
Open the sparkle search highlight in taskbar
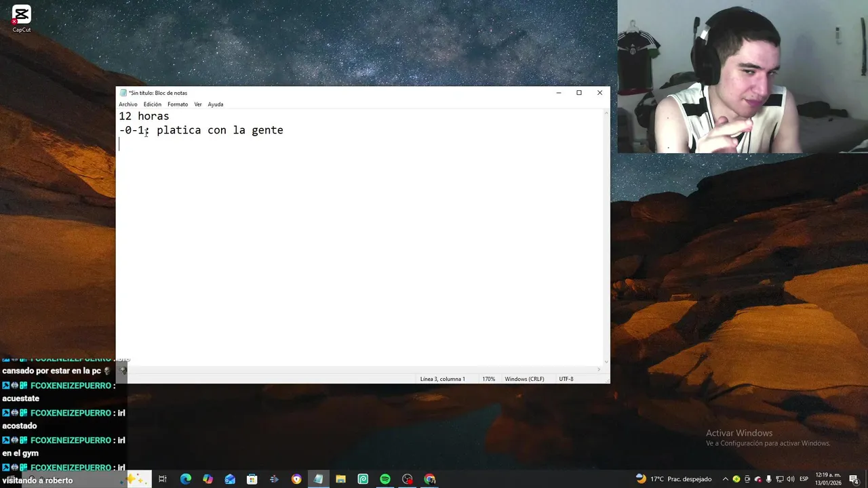coord(138,479)
